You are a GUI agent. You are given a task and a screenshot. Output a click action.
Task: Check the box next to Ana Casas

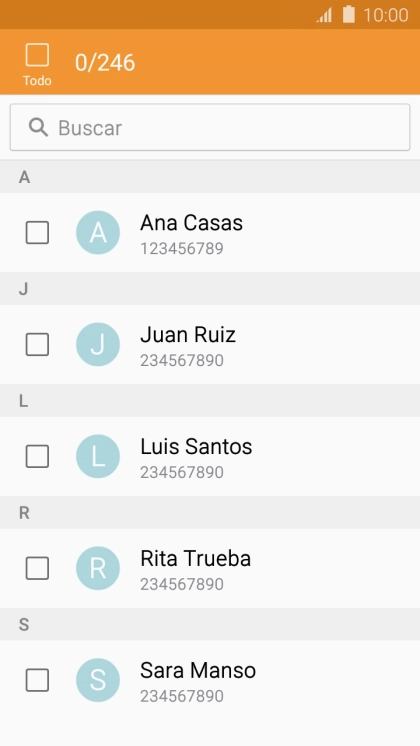(37, 233)
